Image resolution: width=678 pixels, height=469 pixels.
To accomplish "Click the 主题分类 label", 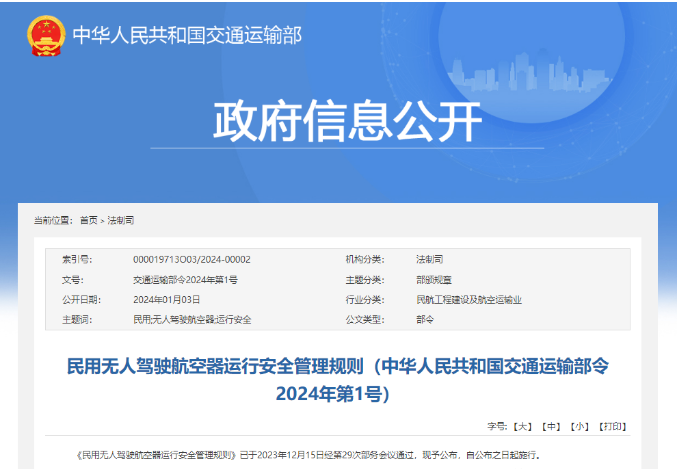I will pyautogui.click(x=365, y=280).
